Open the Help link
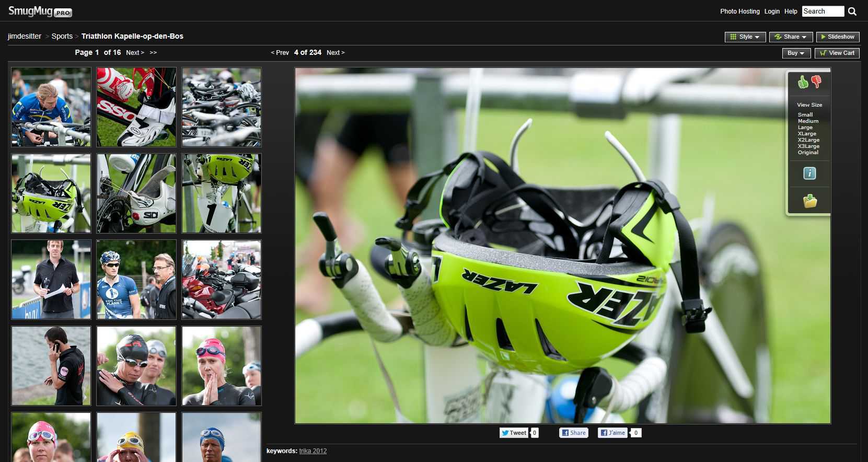This screenshot has width=868, height=462. pos(791,11)
